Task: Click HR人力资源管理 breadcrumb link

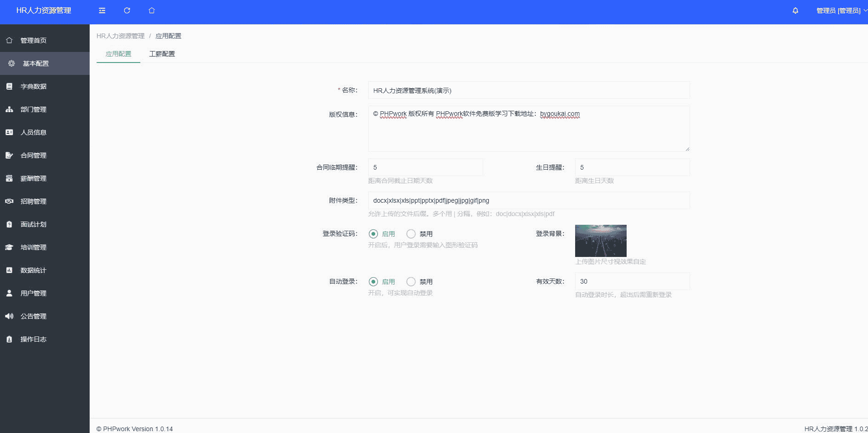Action: tap(120, 36)
